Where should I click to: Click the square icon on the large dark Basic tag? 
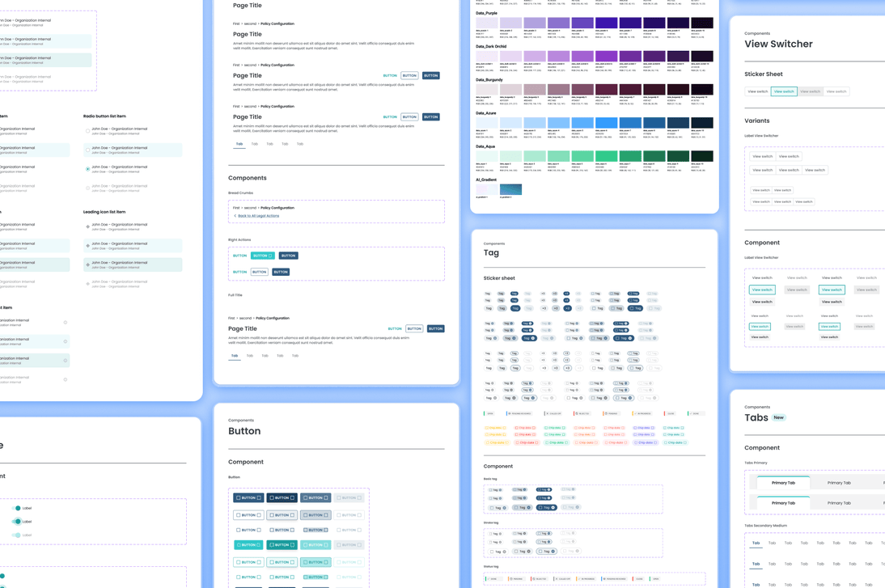click(x=540, y=507)
